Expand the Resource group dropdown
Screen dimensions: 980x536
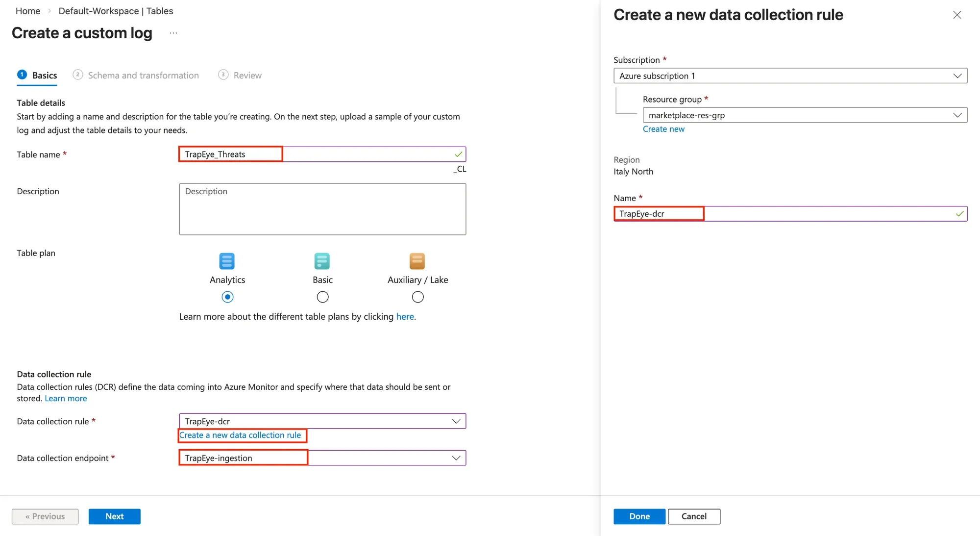point(805,115)
